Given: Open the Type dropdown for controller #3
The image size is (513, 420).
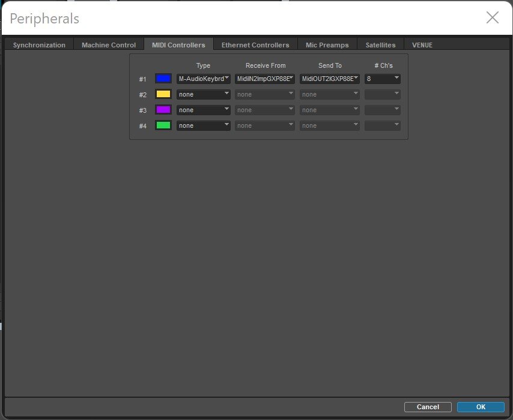Looking at the screenshot, I should coord(203,110).
